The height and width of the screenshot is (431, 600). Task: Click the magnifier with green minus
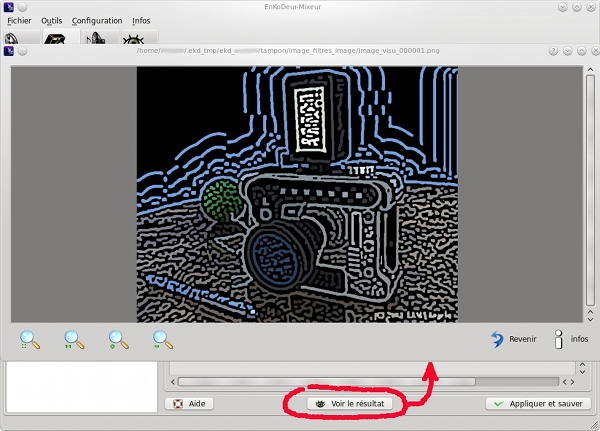(x=163, y=340)
